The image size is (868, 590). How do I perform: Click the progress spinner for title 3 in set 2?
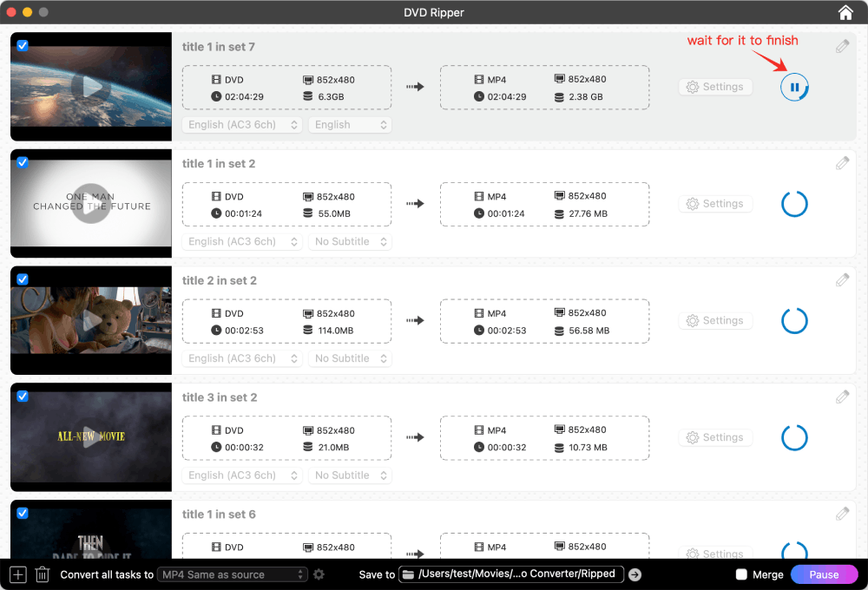tap(794, 437)
